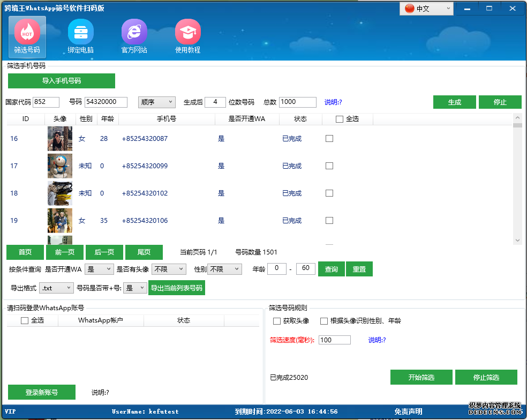Enable 根据头像识别性别、年龄 checkbox
Image resolution: width=527 pixels, height=420 pixels.
click(324, 321)
